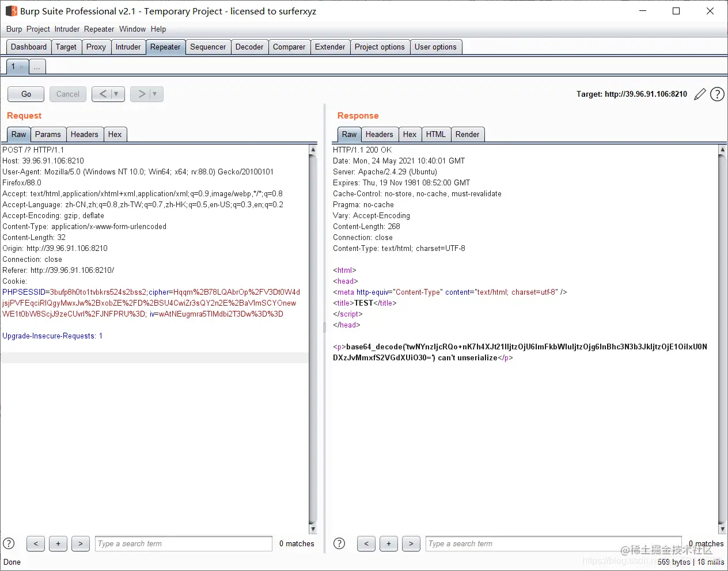
Task: Click request scrollbar down arrow
Action: tap(313, 529)
